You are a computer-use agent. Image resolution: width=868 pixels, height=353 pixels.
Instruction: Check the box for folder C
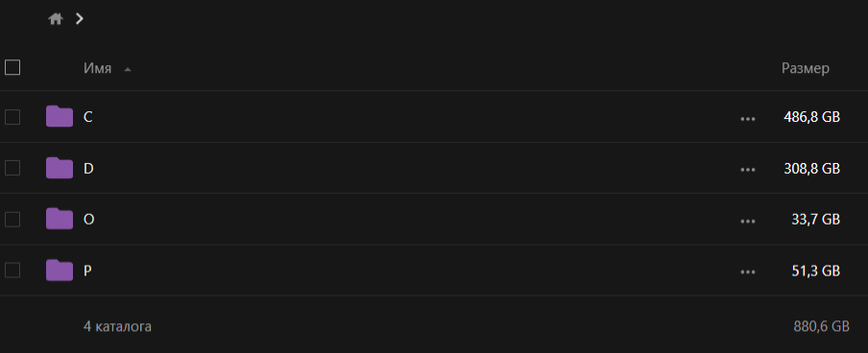click(12, 117)
